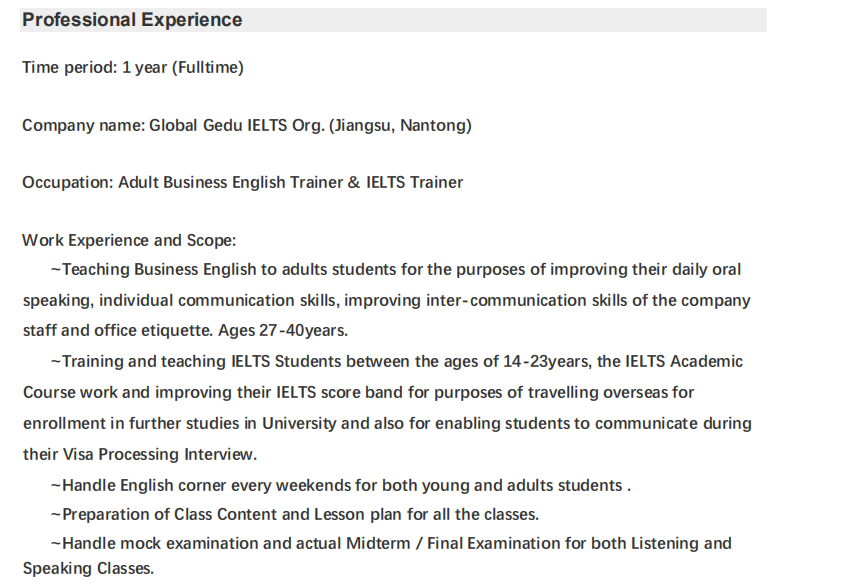Click the line starting "~Training and teaching IELTS"
The height and width of the screenshot is (585, 843).
point(396,362)
